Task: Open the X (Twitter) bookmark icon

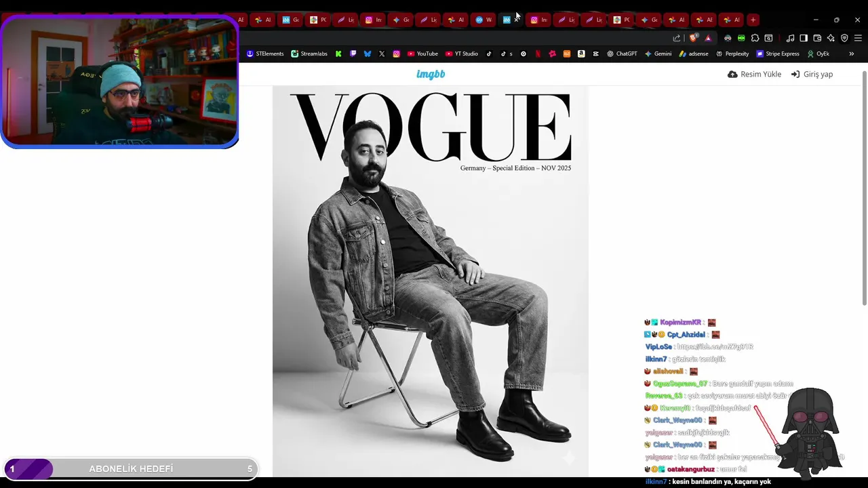Action: click(382, 54)
